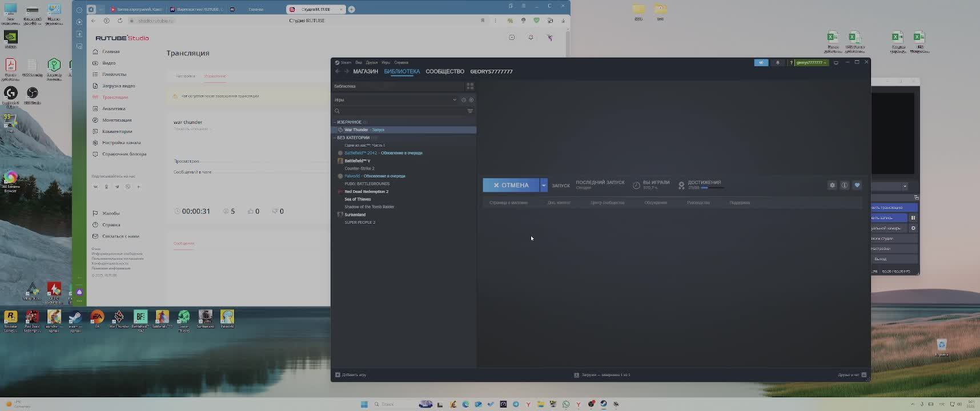Open Друзья и чат icon in Steam
Screen dimensions: 980x411
pyautogui.click(x=864, y=375)
